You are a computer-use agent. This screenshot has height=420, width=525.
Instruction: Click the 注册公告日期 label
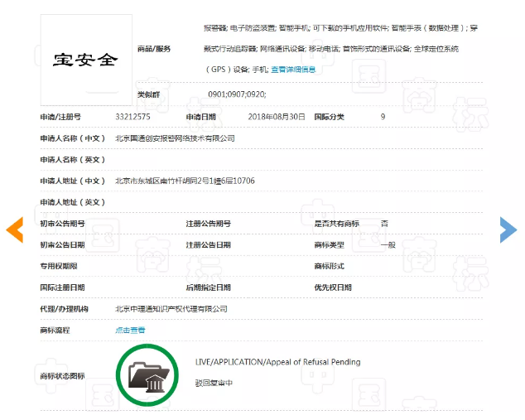point(208,245)
